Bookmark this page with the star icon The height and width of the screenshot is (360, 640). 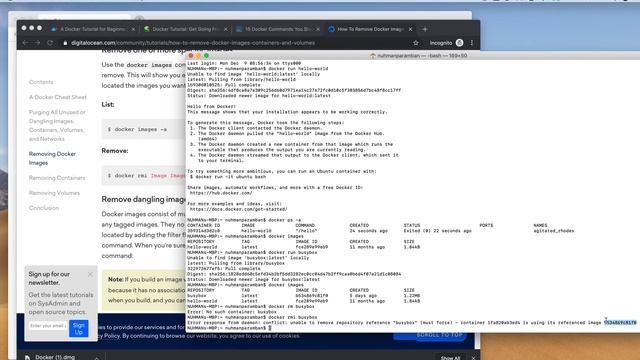416,43
